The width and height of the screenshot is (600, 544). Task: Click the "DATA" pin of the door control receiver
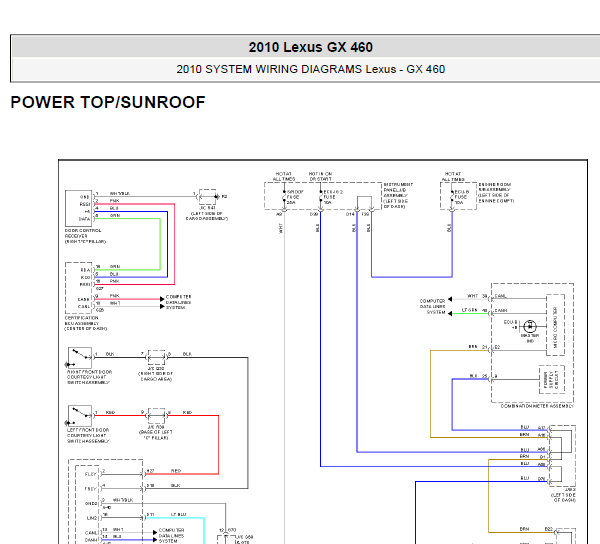coord(84,219)
